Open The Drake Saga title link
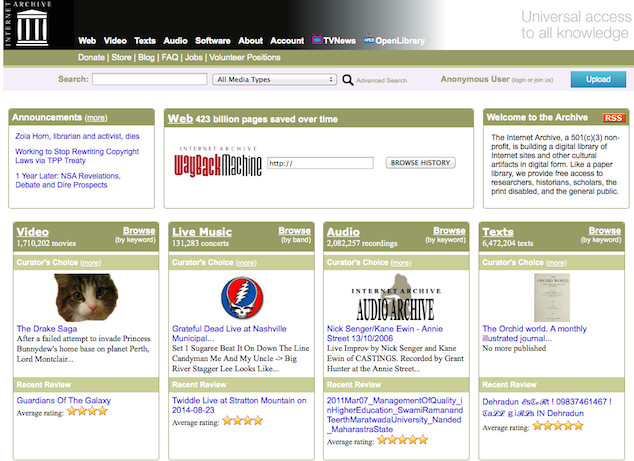Viewport: 634px width, 461px height. pyautogui.click(x=47, y=329)
